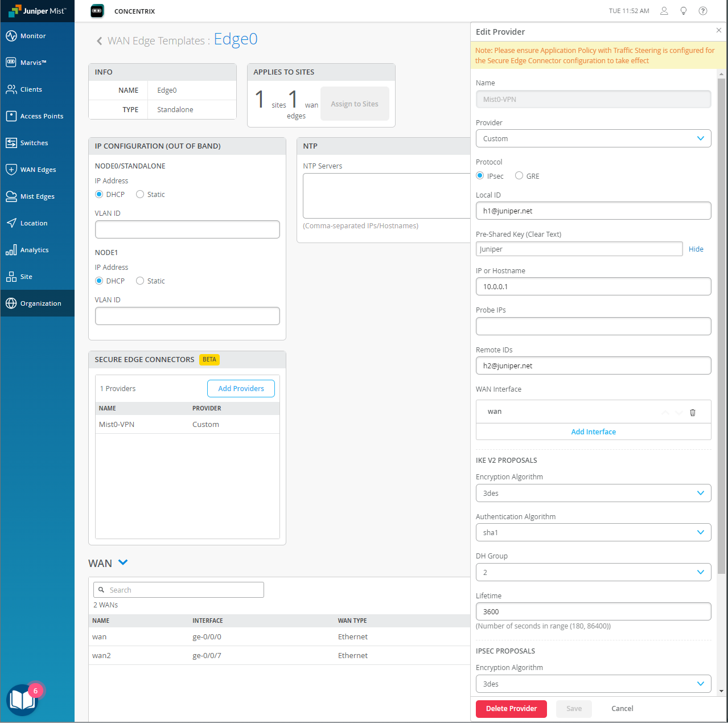This screenshot has width=728, height=723.
Task: Select Marvis from the navigation sidebar
Action: tap(32, 62)
